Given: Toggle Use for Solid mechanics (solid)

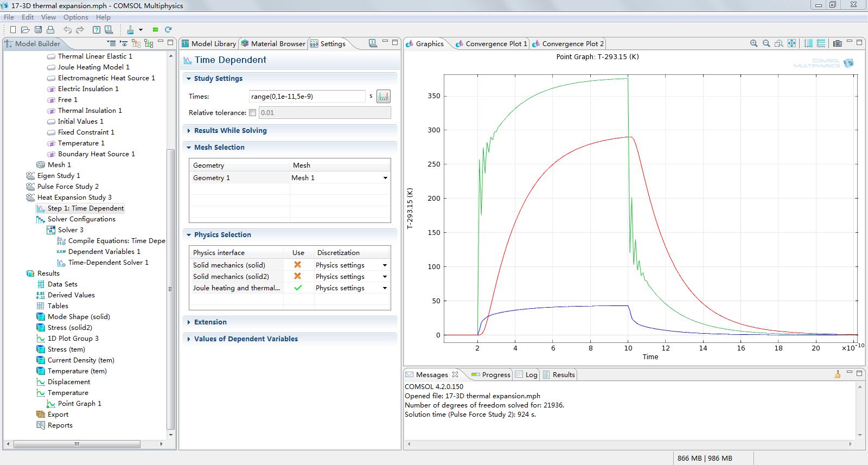Looking at the screenshot, I should 297,265.
